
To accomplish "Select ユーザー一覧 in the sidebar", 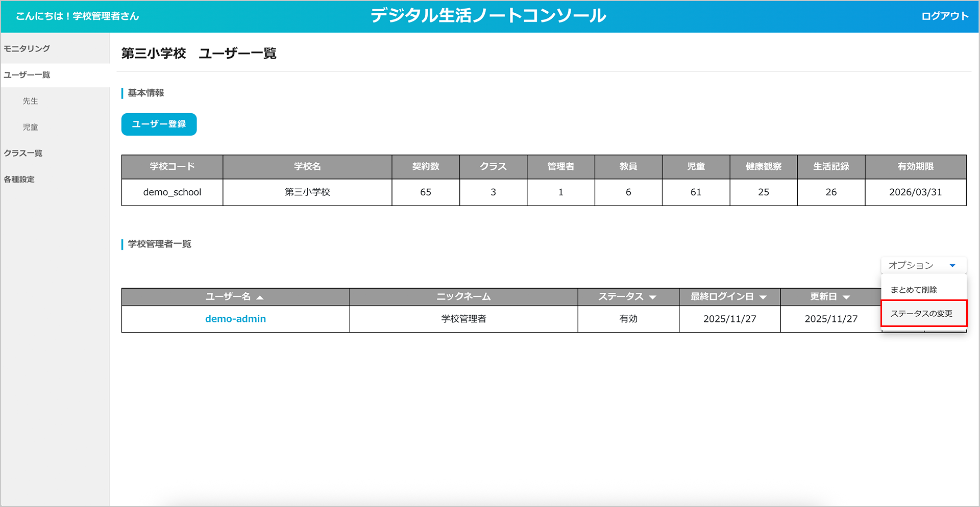I will (27, 75).
